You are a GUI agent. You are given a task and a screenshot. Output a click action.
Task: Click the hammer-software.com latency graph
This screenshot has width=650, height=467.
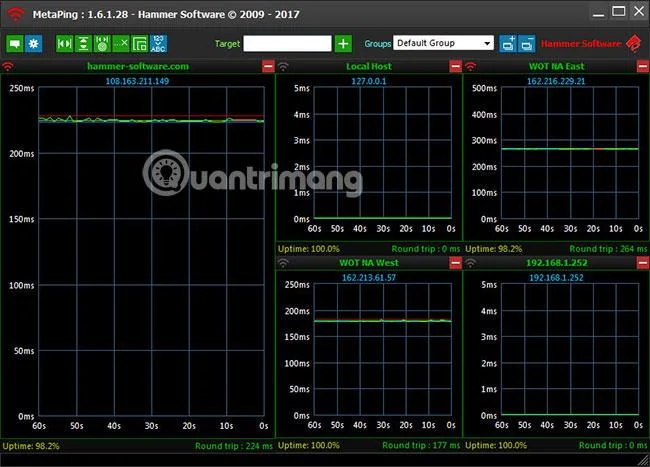click(x=151, y=251)
